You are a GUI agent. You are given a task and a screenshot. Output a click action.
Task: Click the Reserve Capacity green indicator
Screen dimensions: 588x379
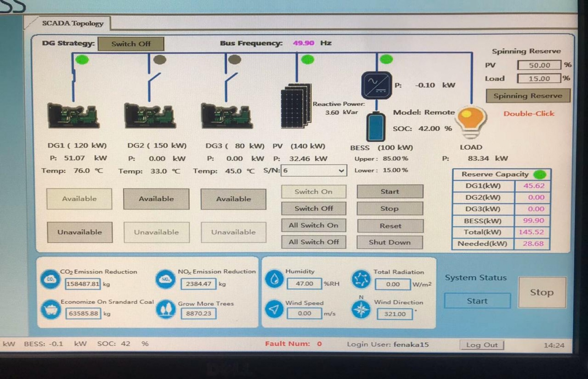tap(540, 174)
